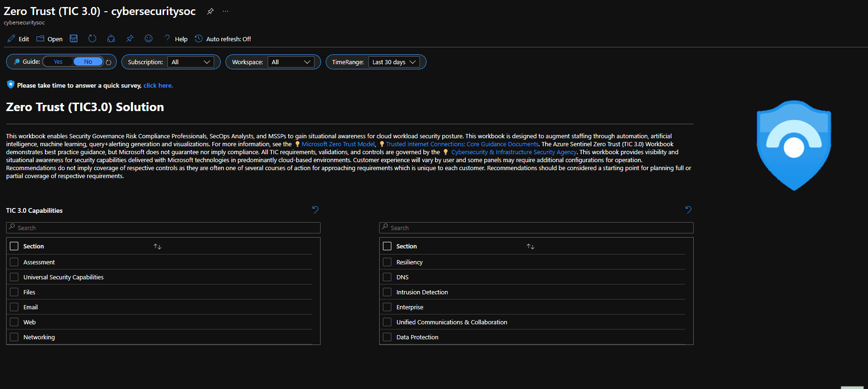Check the Enterprise checkbox
The width and height of the screenshot is (868, 389).
click(x=387, y=307)
